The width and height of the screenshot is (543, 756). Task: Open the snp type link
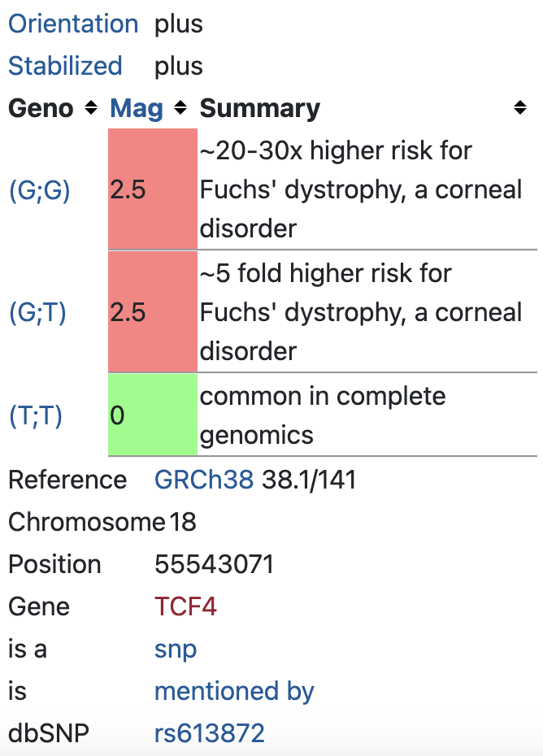point(175,649)
